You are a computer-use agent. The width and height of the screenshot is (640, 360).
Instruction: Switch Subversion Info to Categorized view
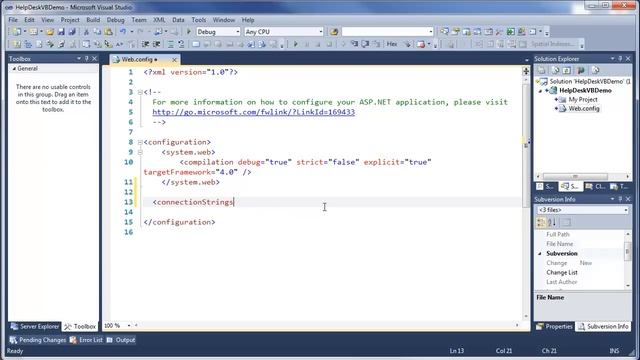point(541,222)
